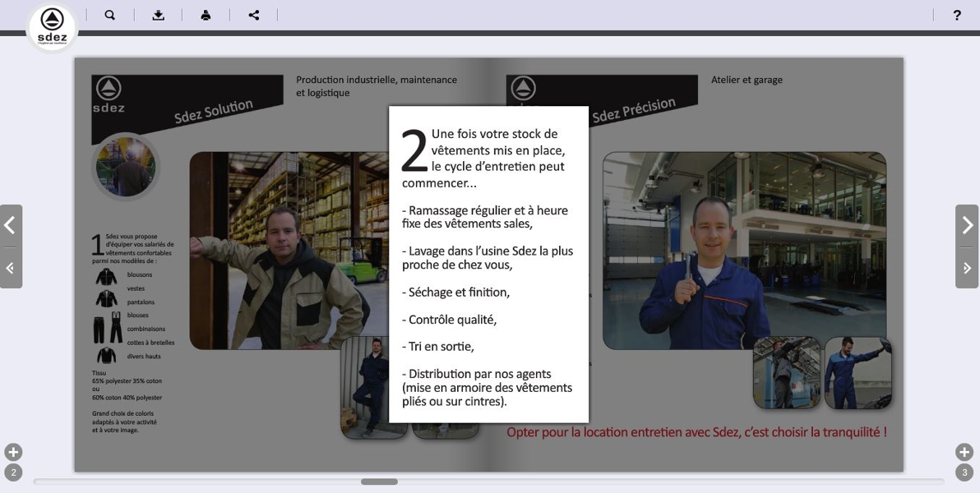Open the search magnifier tool
The height and width of the screenshot is (493, 980).
[110, 15]
